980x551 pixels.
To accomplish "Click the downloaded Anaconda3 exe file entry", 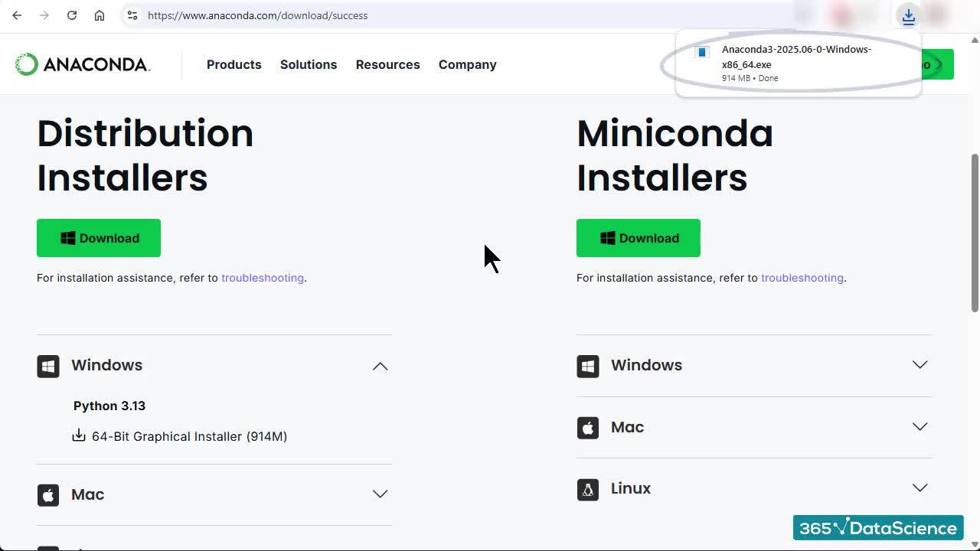I will 796,63.
